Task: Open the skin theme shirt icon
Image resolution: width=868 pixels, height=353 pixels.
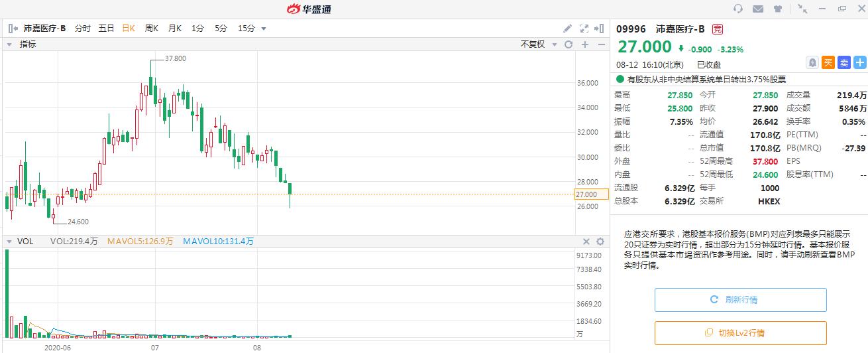Action: (778, 9)
